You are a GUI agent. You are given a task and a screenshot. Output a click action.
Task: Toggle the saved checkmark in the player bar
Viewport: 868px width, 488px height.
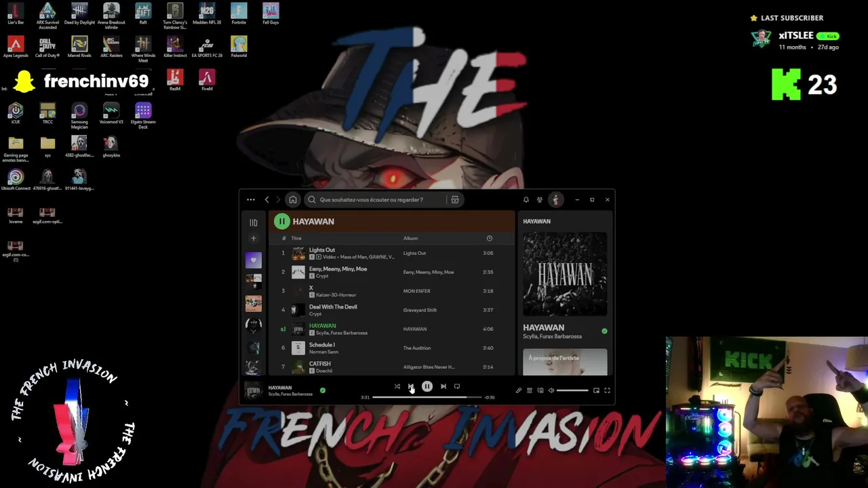pos(323,390)
